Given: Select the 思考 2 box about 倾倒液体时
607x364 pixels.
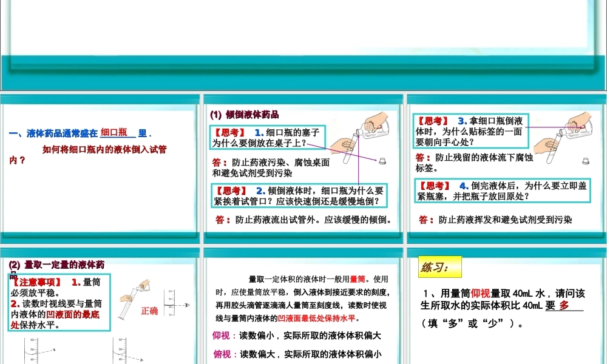Looking at the screenshot, I should click(x=299, y=196).
